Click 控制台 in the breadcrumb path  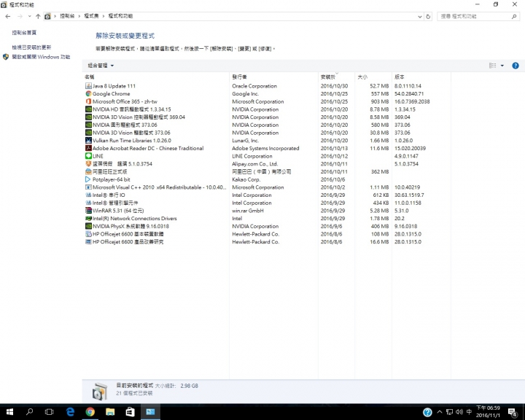click(x=67, y=16)
